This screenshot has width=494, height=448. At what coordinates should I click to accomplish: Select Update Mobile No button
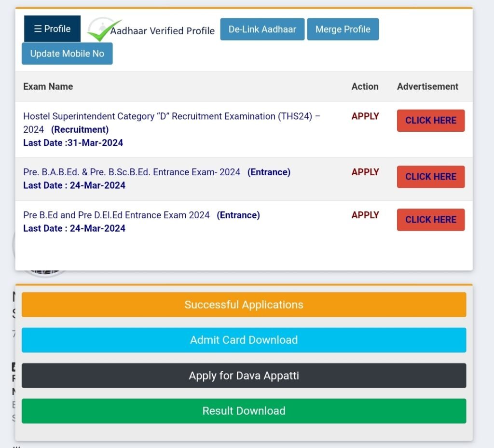(x=67, y=54)
